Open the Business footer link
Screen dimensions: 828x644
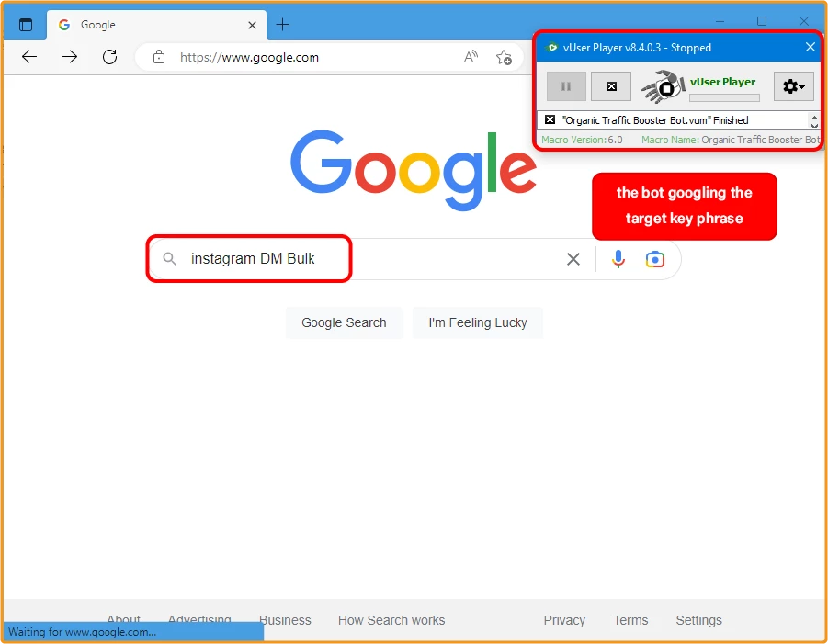pos(285,620)
